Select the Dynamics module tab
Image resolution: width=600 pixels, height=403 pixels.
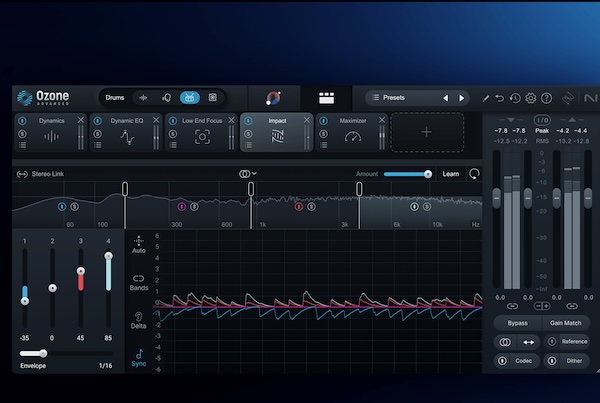[51, 132]
